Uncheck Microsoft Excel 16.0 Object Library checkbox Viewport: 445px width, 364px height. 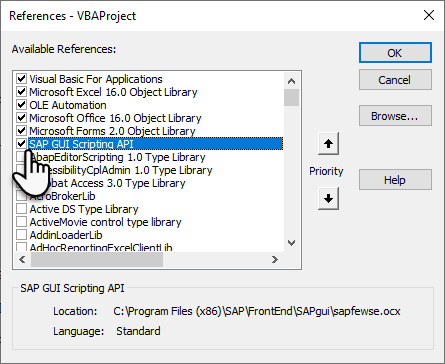(x=21, y=92)
